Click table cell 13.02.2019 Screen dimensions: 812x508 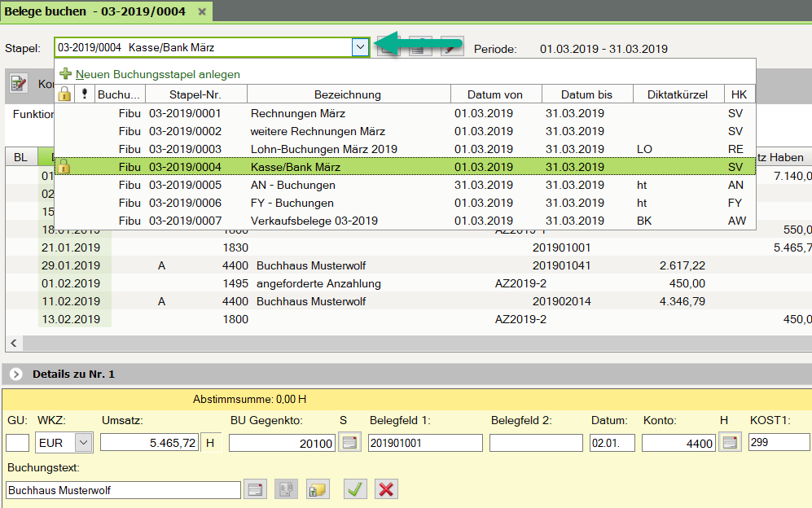71,319
